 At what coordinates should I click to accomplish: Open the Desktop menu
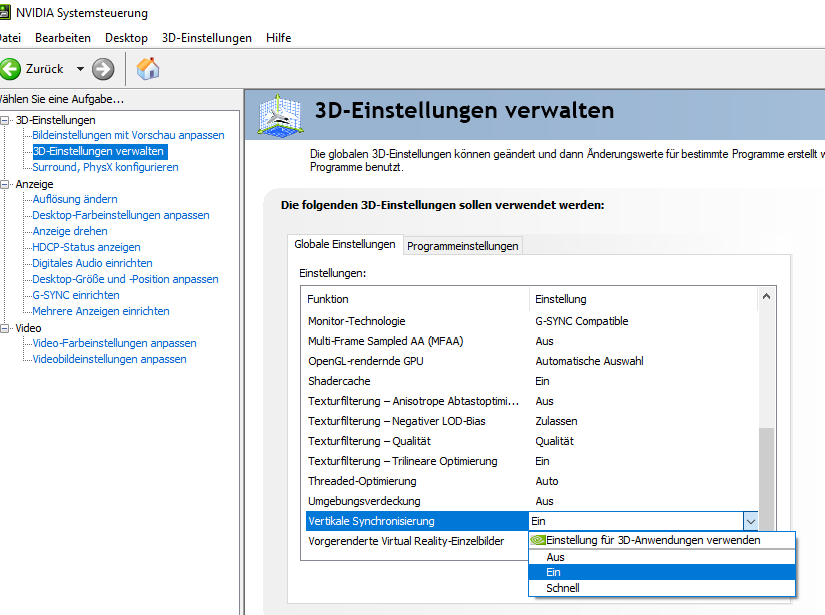coord(126,38)
